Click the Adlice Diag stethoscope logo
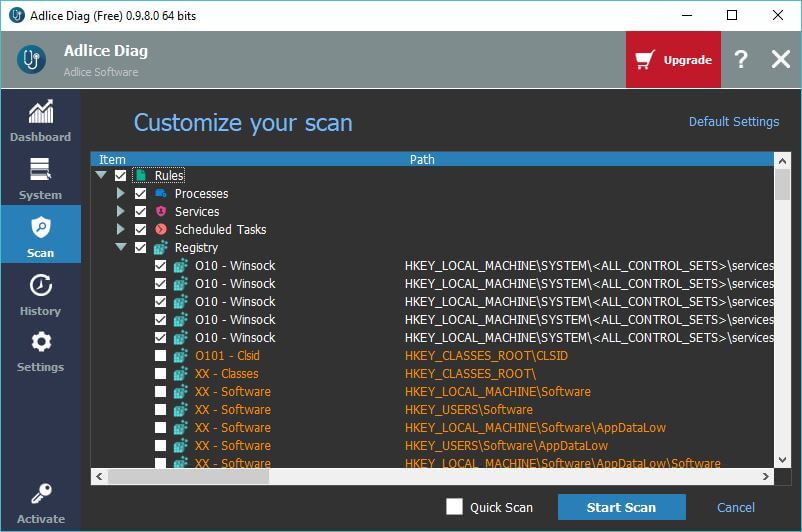Image resolution: width=802 pixels, height=532 pixels. coord(32,59)
